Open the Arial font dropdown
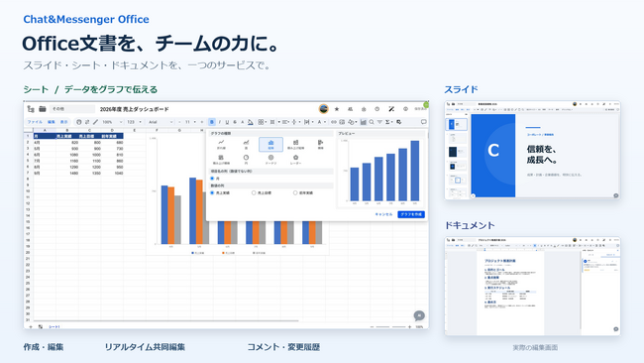Viewport: 644px width, 363px height. pyautogui.click(x=161, y=122)
